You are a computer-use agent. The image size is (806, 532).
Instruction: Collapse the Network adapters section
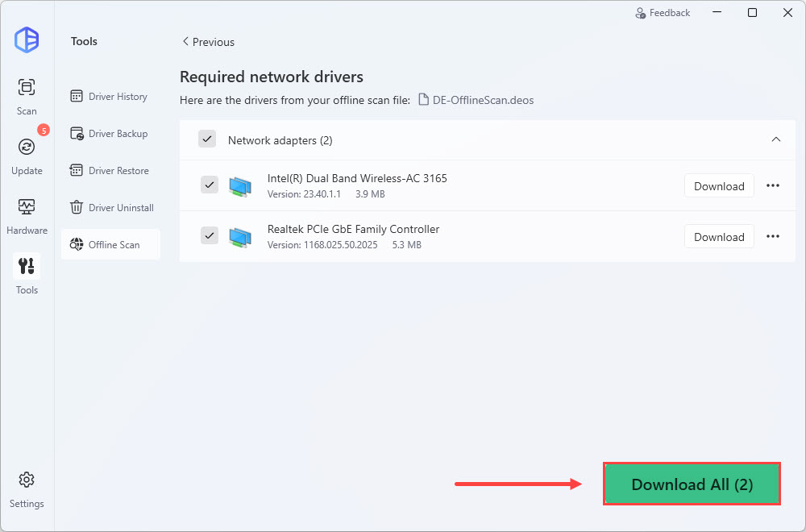(775, 139)
